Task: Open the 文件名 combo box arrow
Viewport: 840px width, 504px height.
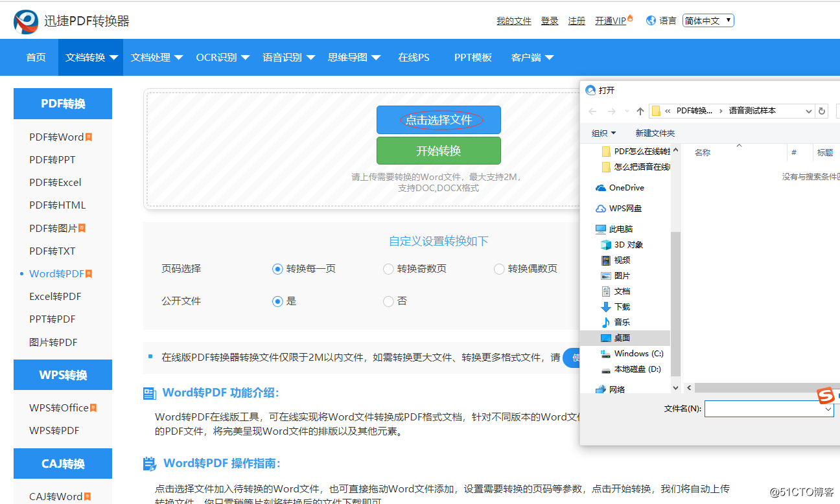Action: click(828, 409)
